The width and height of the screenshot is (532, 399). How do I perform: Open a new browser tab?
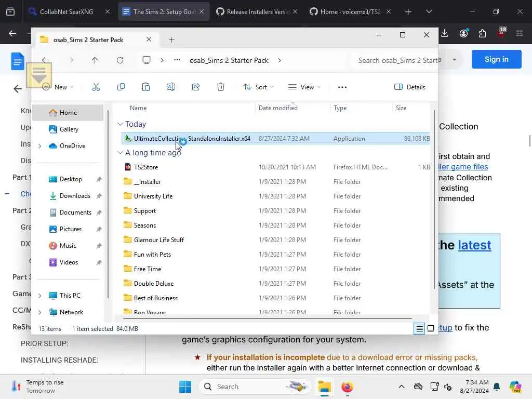(x=408, y=12)
